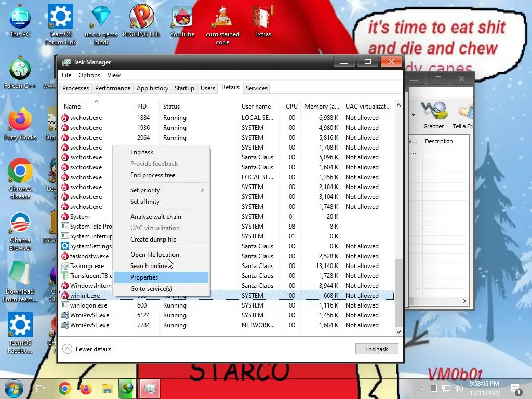Sort by the CPU column header
The image size is (532, 399).
291,106
